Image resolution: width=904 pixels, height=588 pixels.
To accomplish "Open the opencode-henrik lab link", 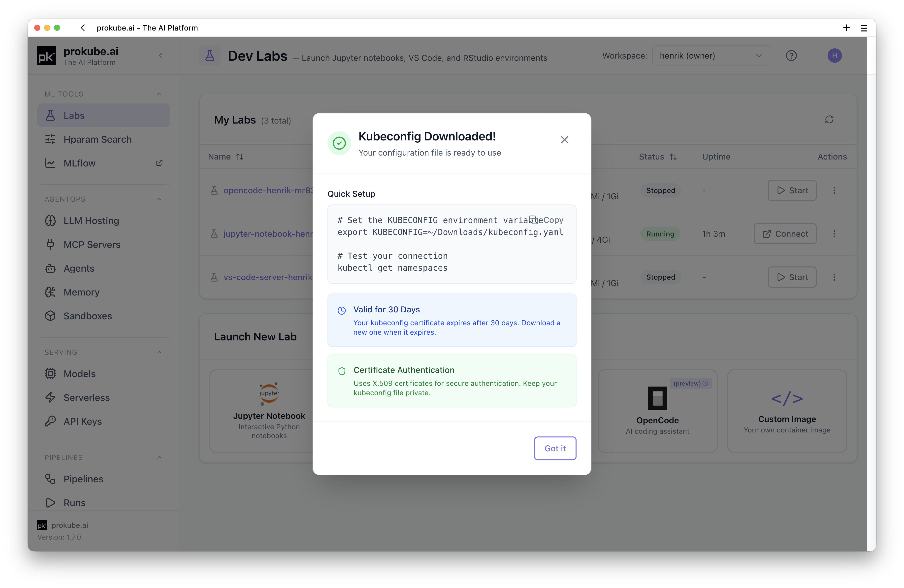I will [268, 190].
